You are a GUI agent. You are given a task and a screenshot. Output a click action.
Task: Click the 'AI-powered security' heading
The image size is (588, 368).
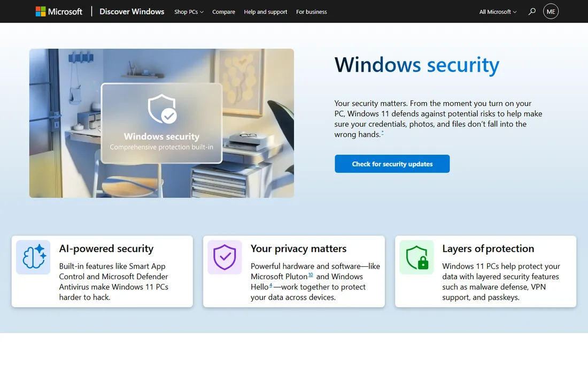coord(106,249)
